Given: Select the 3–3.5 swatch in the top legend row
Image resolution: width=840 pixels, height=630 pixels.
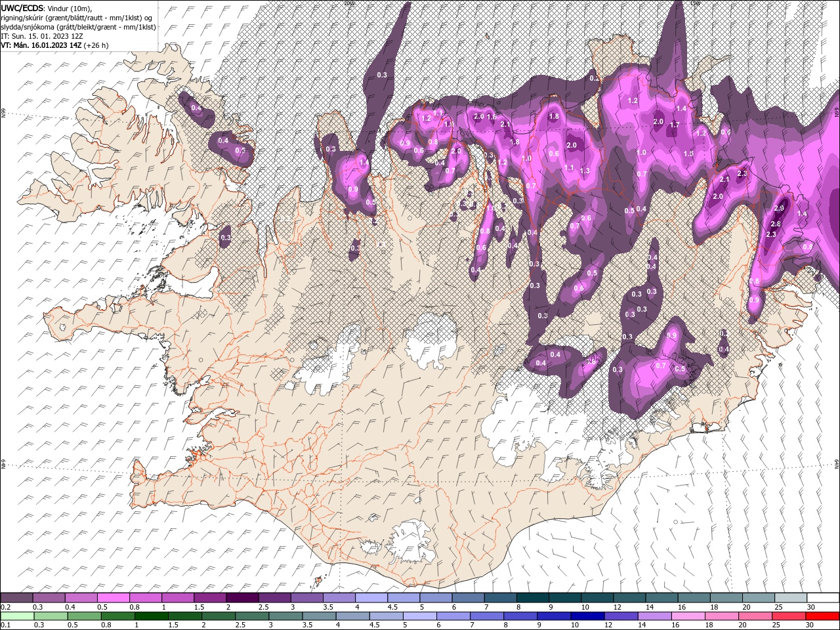Looking at the screenshot, I should (306, 598).
